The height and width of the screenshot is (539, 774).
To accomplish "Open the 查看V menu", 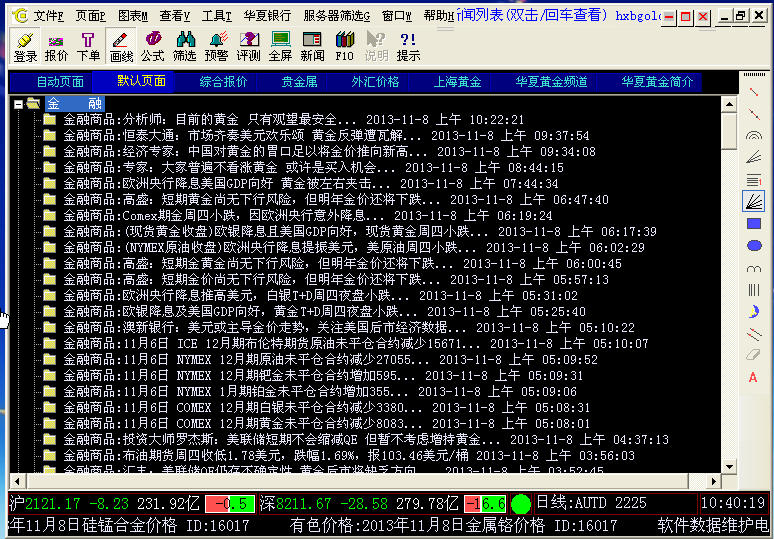I will point(174,16).
